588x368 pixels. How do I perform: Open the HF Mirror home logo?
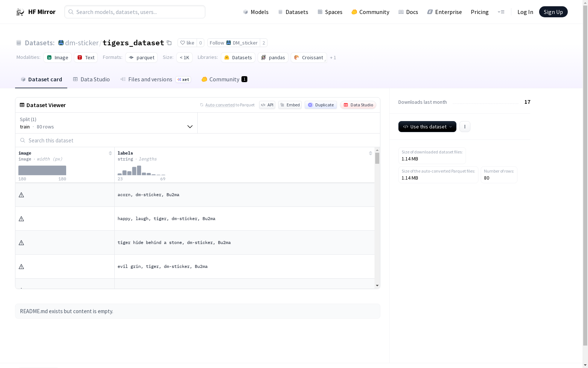tap(36, 12)
